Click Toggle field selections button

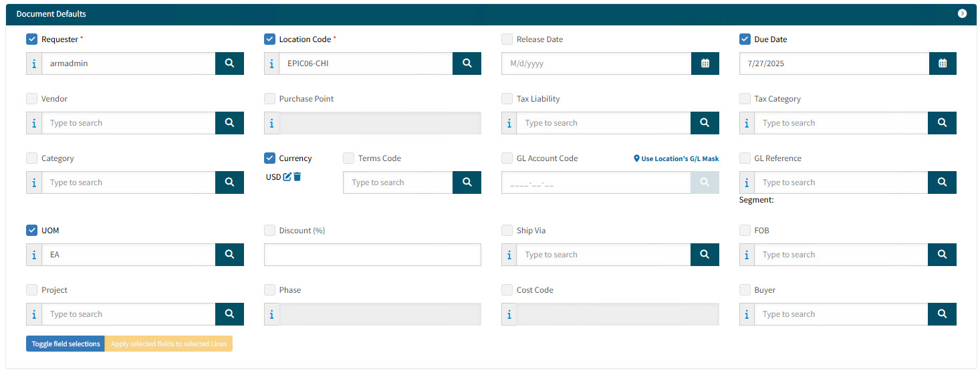click(x=66, y=344)
